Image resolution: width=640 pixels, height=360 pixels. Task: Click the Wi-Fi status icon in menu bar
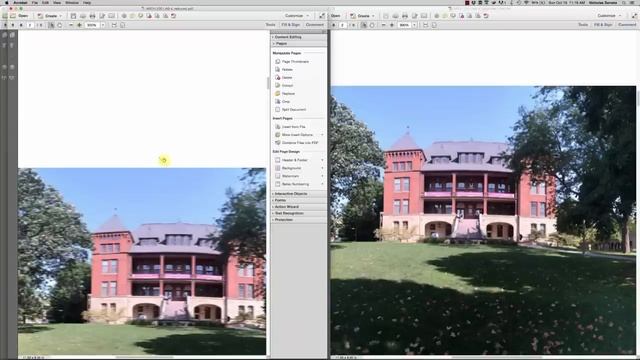526,2
